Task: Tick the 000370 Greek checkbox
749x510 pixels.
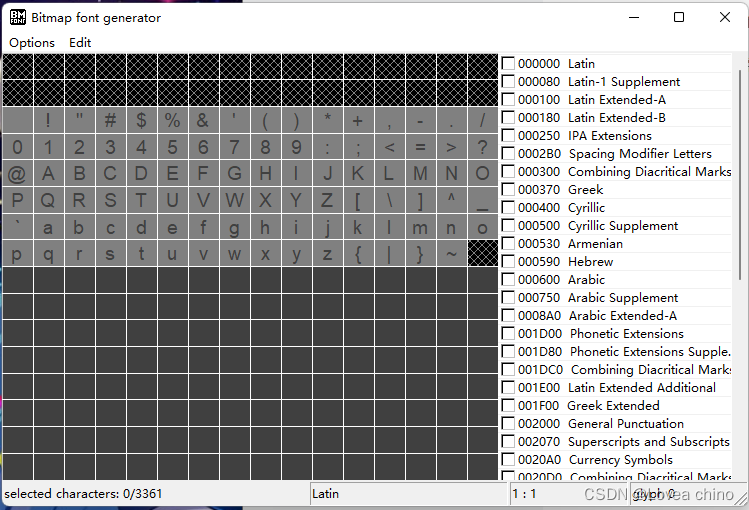Action: point(508,190)
